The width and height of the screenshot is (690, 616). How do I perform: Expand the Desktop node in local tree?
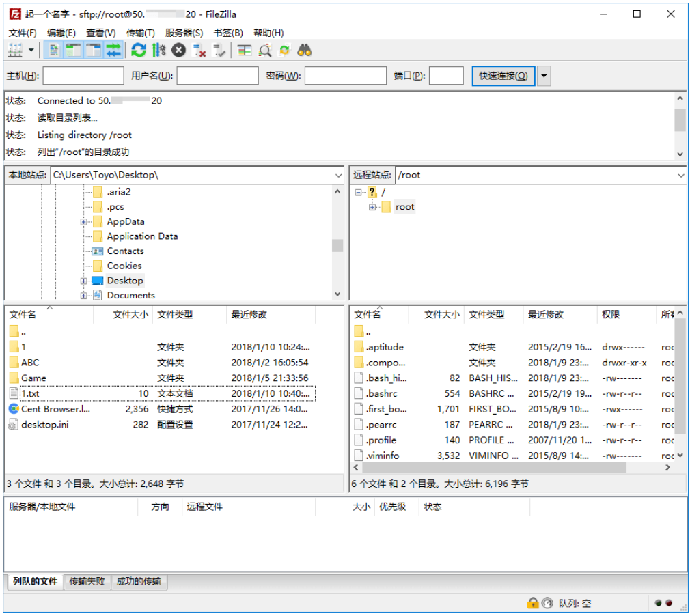[83, 281]
